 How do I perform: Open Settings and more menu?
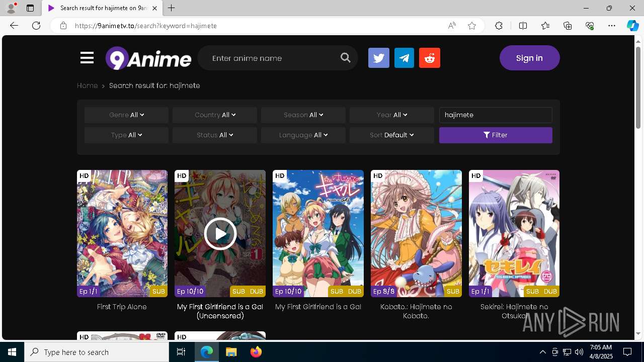tap(612, 26)
